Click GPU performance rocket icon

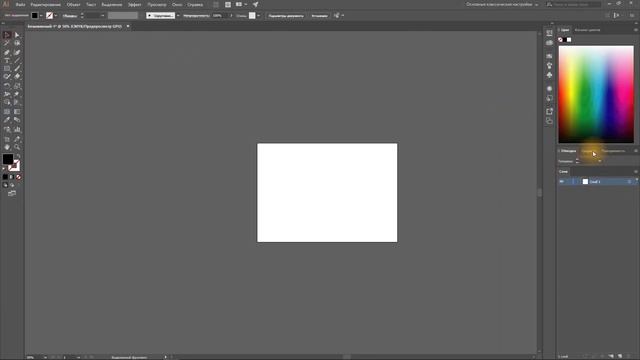[256, 4]
